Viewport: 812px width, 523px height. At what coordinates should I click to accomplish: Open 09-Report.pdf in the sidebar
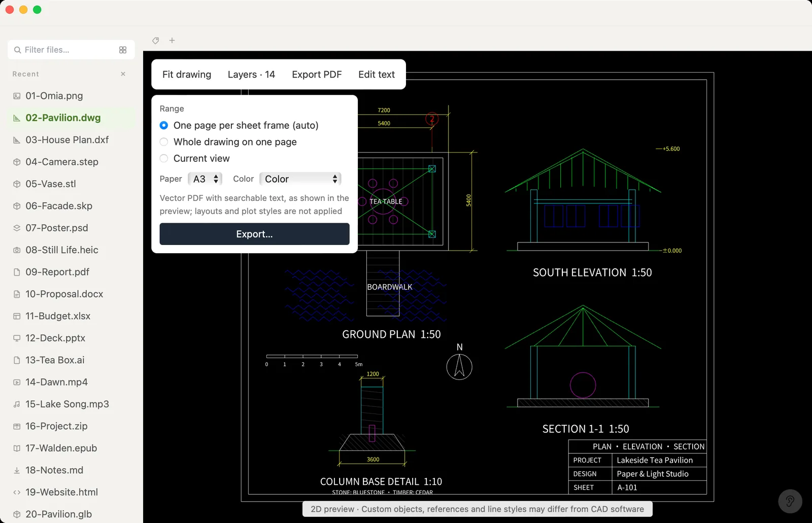tap(72, 272)
